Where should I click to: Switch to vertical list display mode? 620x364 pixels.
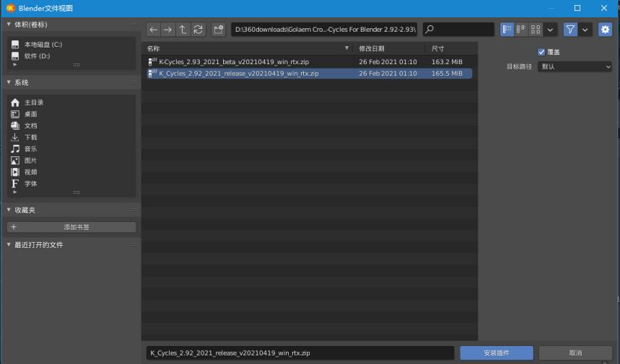[x=507, y=30]
